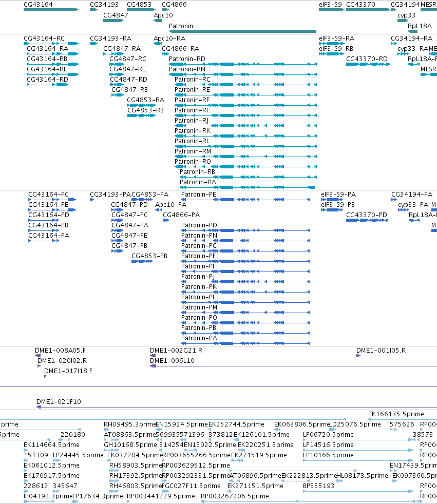
Task: Click EST LP14516.5prime
Action: (x=358, y=450)
